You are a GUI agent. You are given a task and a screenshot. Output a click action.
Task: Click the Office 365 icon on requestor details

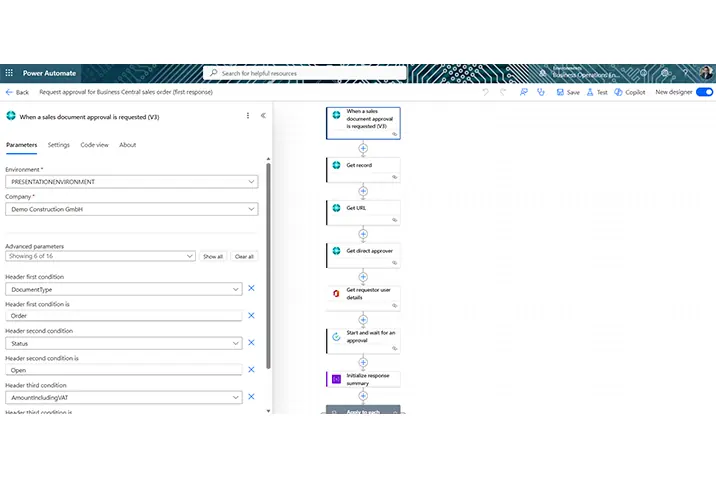pos(337,294)
